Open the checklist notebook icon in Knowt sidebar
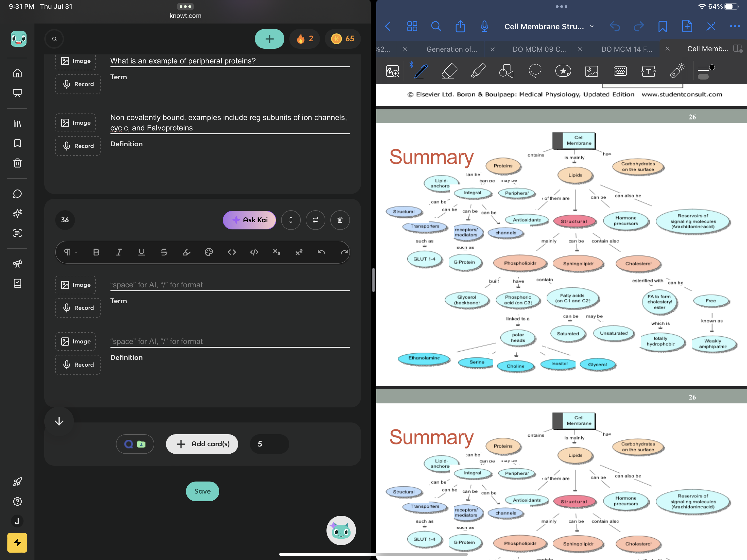The image size is (747, 560). coord(17,283)
